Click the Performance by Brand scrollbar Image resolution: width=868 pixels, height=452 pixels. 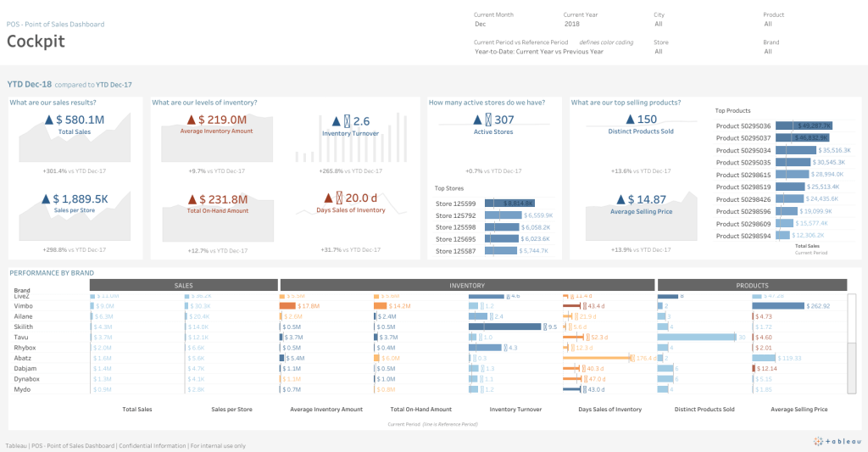pyautogui.click(x=852, y=343)
